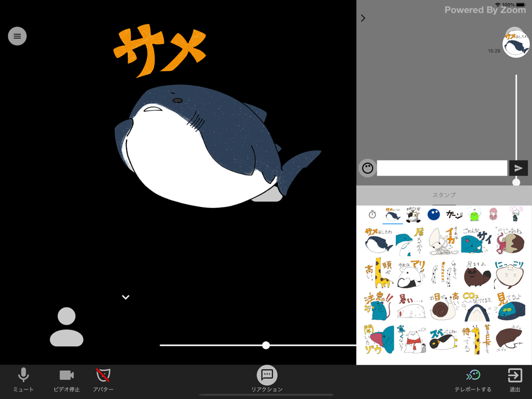Collapse the chat panel with the right chevron
532x399 pixels.
point(363,18)
